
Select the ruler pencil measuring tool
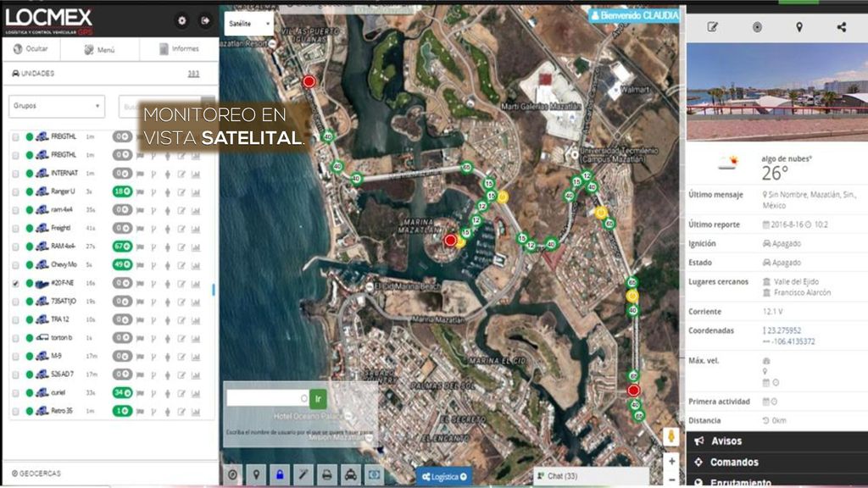click(303, 474)
